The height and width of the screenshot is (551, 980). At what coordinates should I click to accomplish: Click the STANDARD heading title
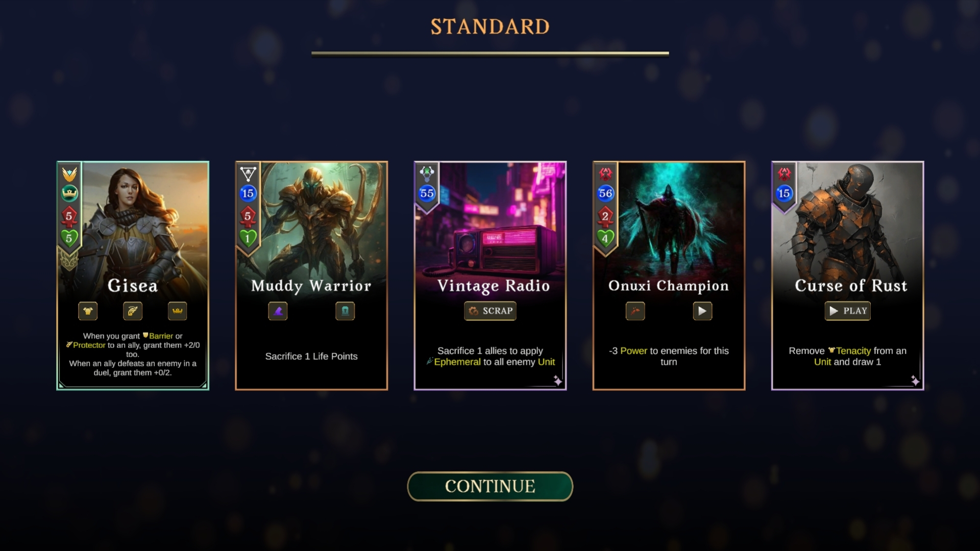click(x=490, y=27)
